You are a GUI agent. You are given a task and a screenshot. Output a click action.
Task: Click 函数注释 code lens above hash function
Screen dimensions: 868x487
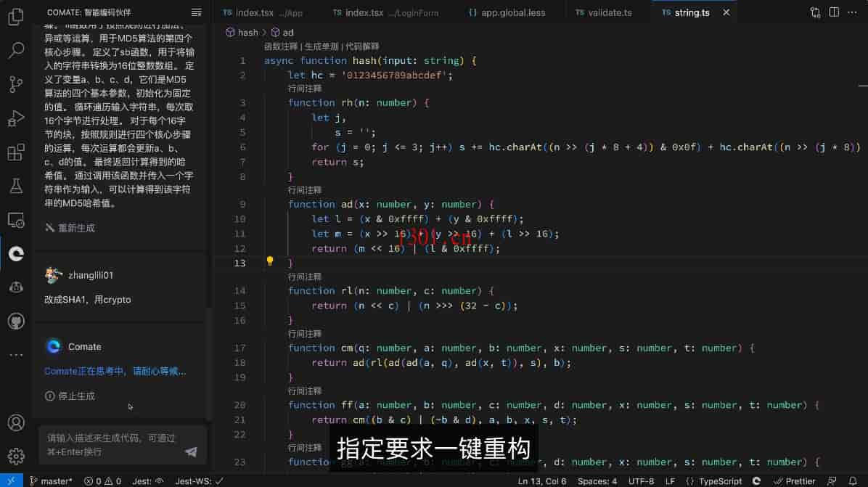click(280, 46)
